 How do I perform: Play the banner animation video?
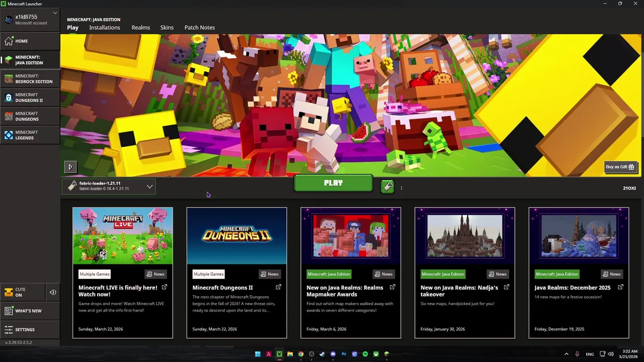tap(70, 167)
